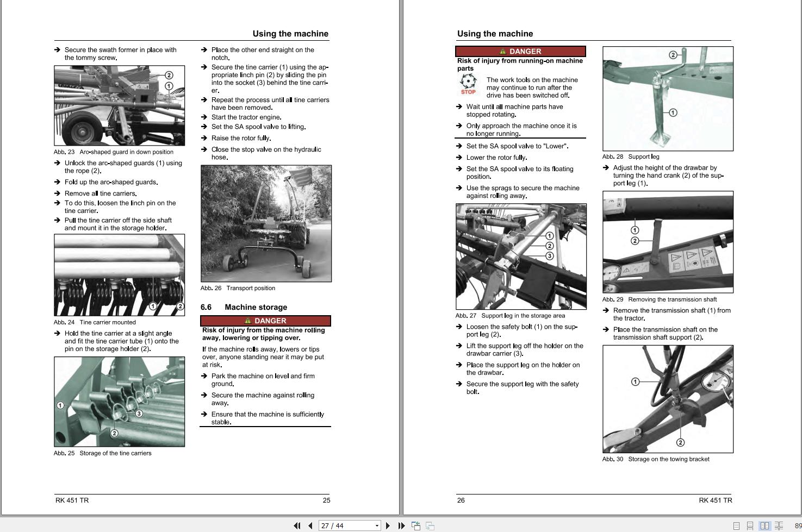Click caption 'Abb. 29 Removing the transmission shaft'
The height and width of the screenshot is (532, 802).
click(660, 299)
